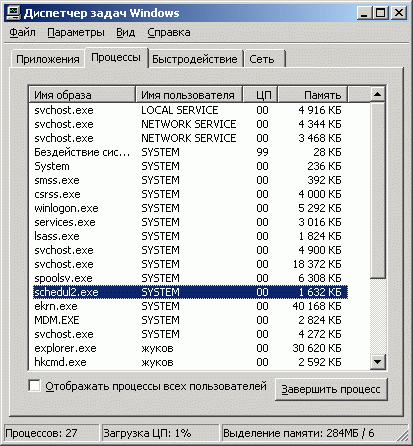
Task: Select the winlogon.exe process
Action: (x=190, y=208)
